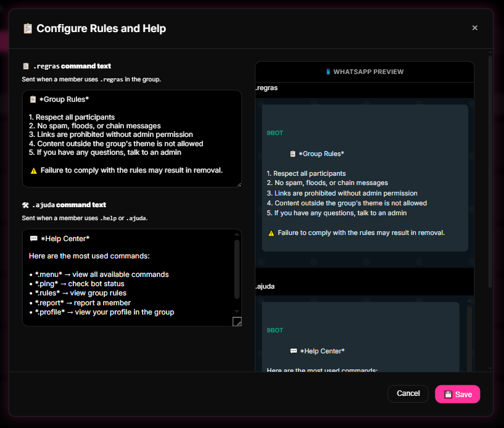Click the '*.ping*' command line in the help text
Screen dimensions: 504x428
77,284
